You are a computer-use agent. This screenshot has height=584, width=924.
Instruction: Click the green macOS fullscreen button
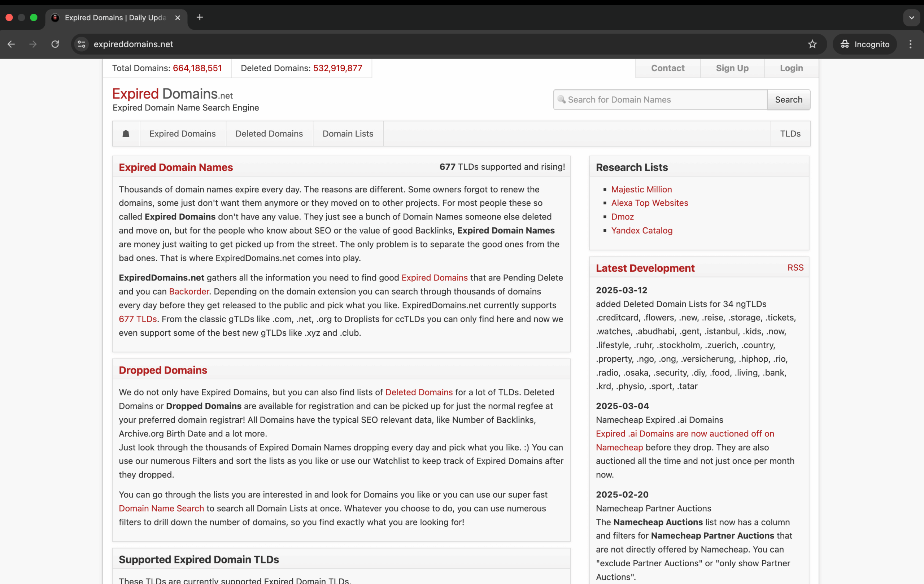[34, 18]
